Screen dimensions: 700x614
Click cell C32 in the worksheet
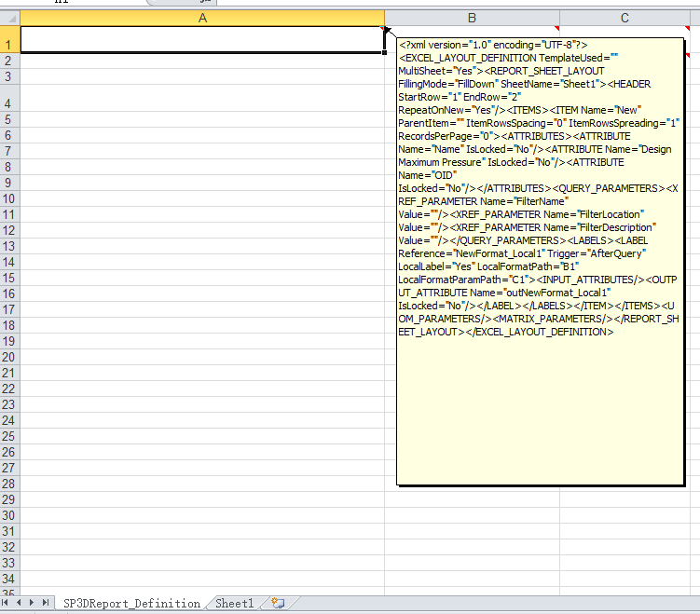625,547
